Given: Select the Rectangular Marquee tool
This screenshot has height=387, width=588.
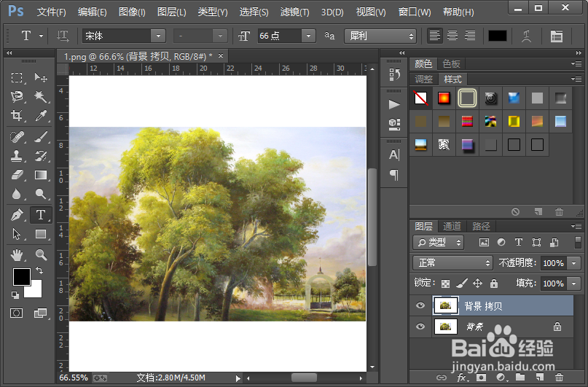Looking at the screenshot, I should click(17, 78).
